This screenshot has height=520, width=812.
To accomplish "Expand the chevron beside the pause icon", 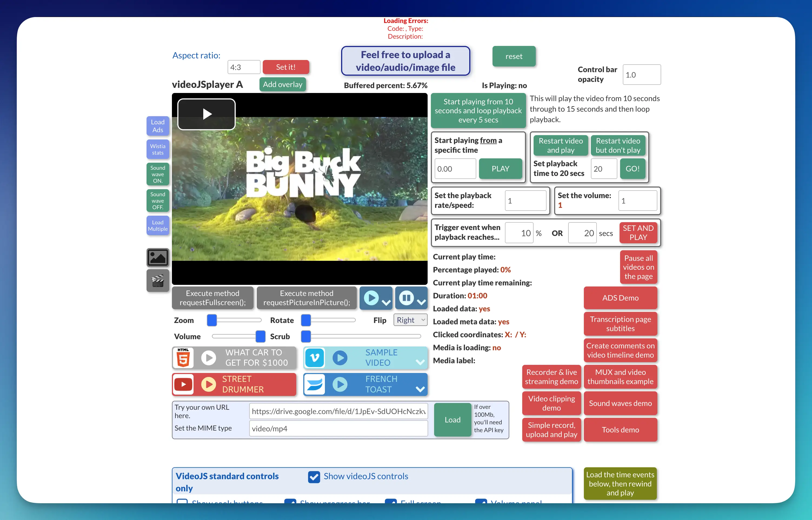I will (421, 302).
